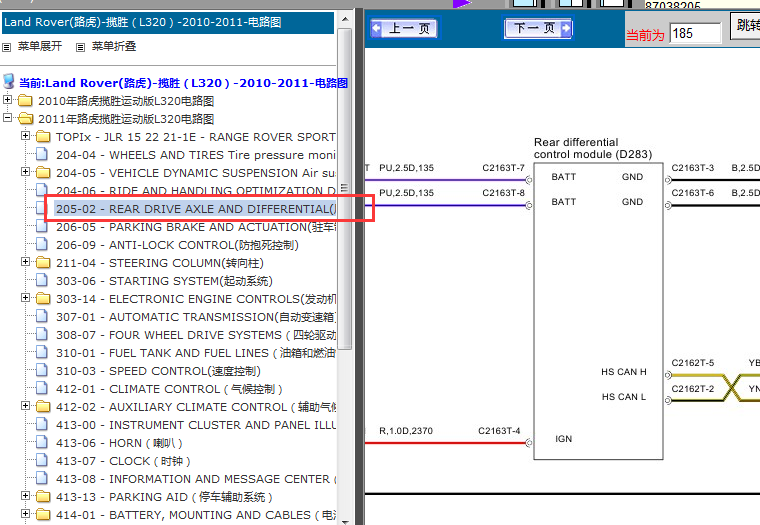Click scrollbar down arrow in tree panel
This screenshot has width=760, height=525.
click(x=345, y=521)
